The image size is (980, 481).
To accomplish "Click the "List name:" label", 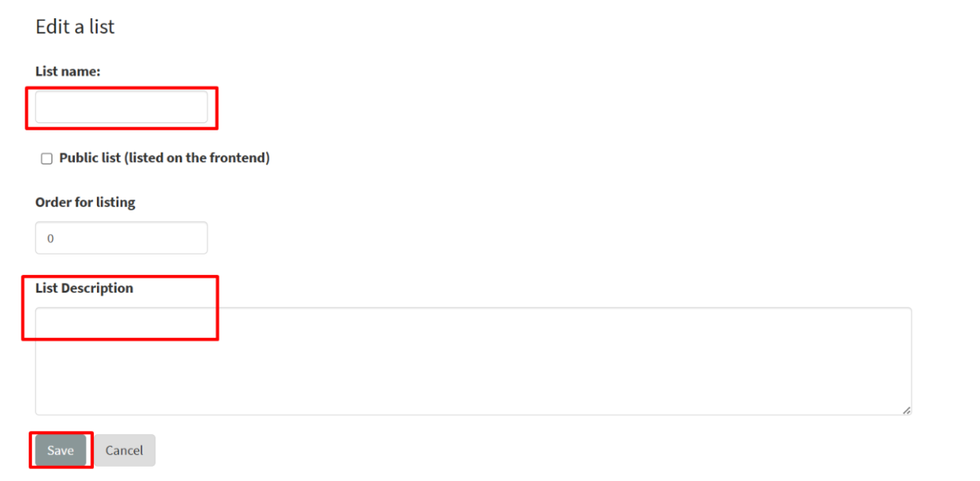I will pyautogui.click(x=68, y=72).
